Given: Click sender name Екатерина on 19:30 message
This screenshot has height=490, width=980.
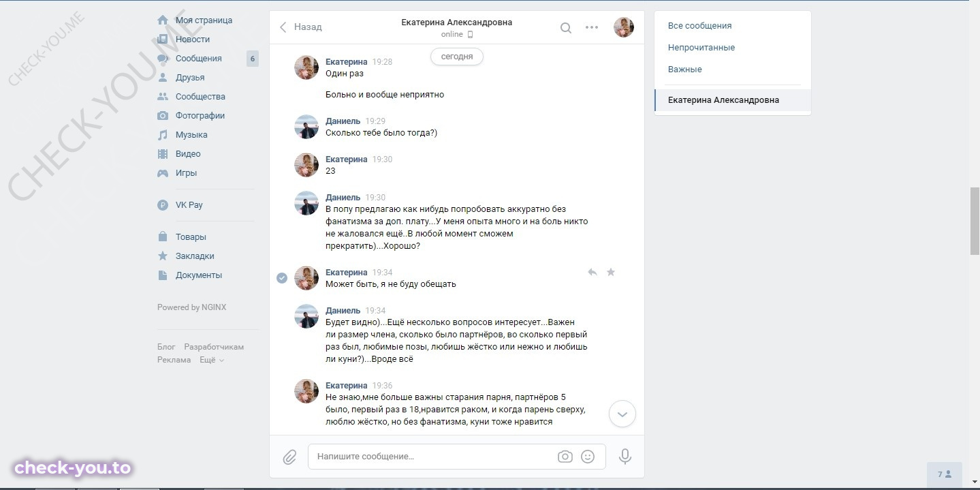Looking at the screenshot, I should [347, 159].
